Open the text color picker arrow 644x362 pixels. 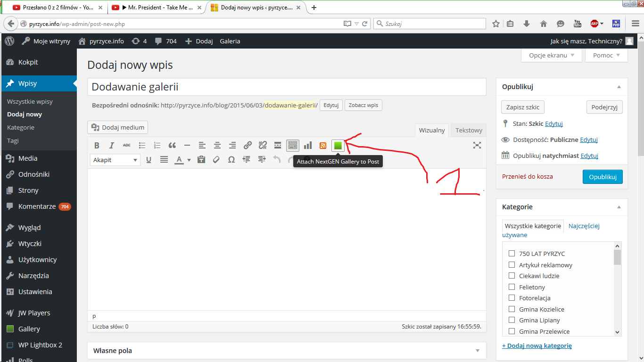coord(189,160)
